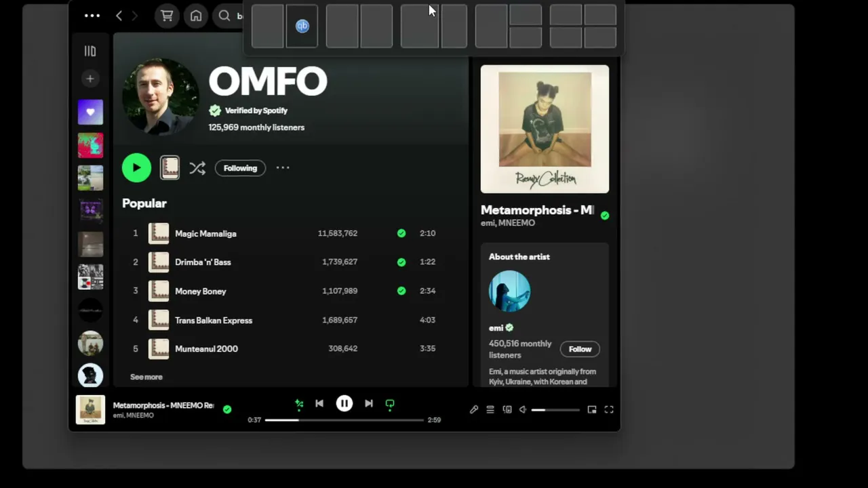Screen dimensions: 868x488
Task: Select the track Money Boney
Action: coord(201,291)
